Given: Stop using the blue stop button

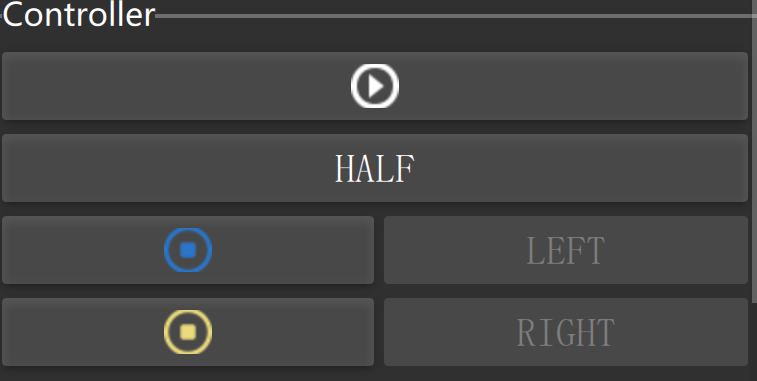Looking at the screenshot, I should tap(188, 250).
